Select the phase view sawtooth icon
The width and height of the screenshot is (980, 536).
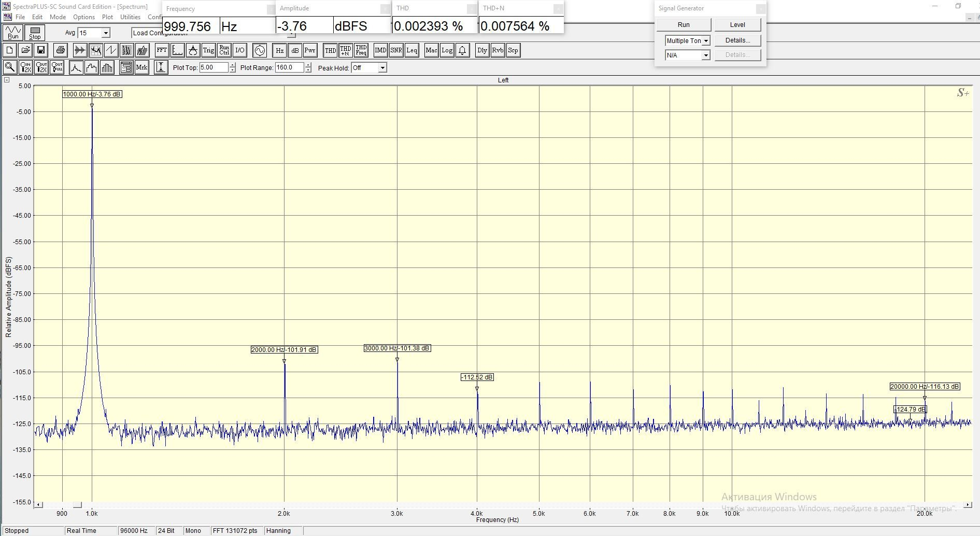111,50
